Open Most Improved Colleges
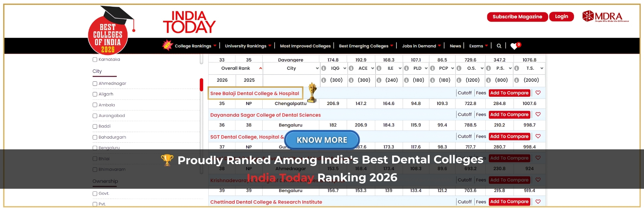Image resolution: width=644 pixels, height=211 pixels. [305, 46]
